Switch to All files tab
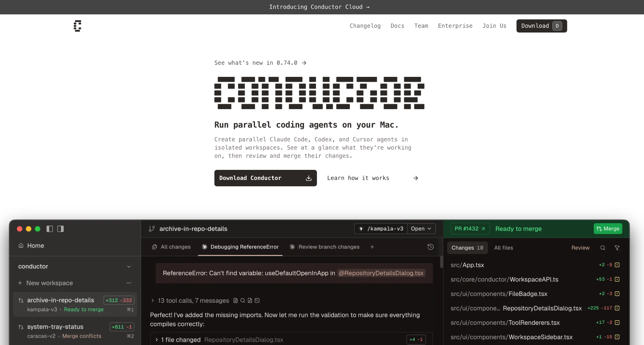The image size is (644, 345). (504, 248)
